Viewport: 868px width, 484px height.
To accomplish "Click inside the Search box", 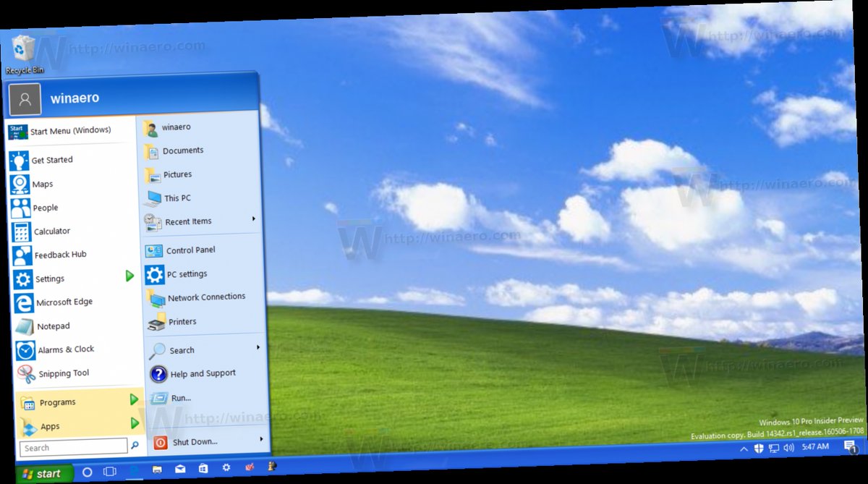I will (x=72, y=447).
